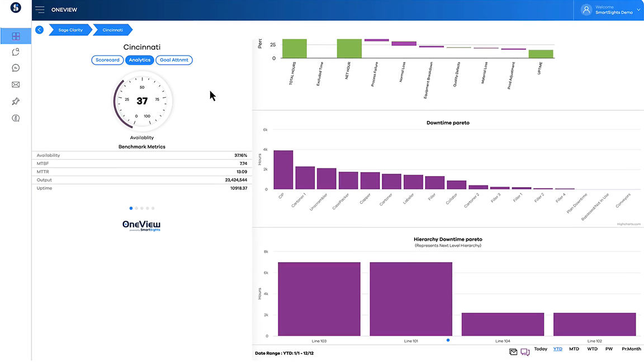Select the Pr.Month date range filter

pos(631,349)
